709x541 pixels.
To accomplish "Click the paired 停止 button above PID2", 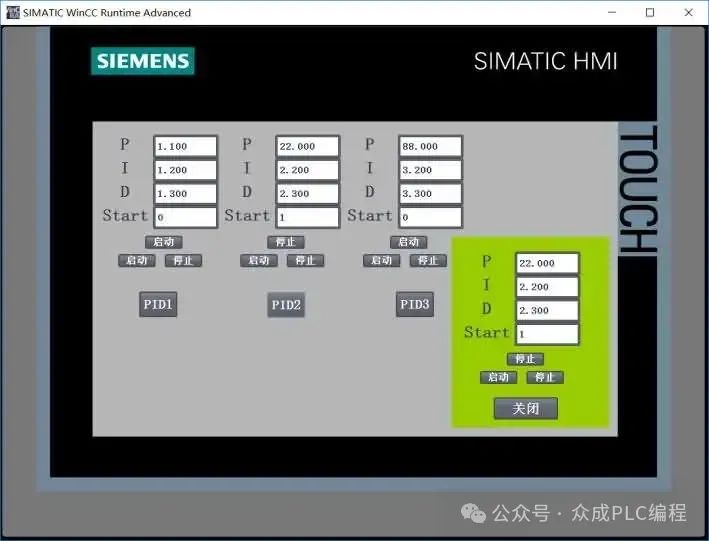I will 305,261.
